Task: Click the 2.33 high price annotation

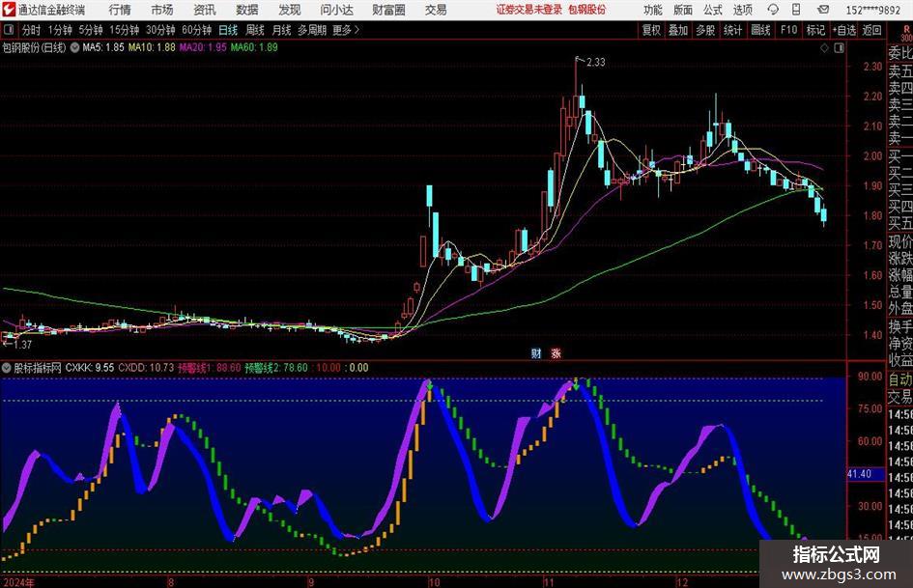Action: 596,62
